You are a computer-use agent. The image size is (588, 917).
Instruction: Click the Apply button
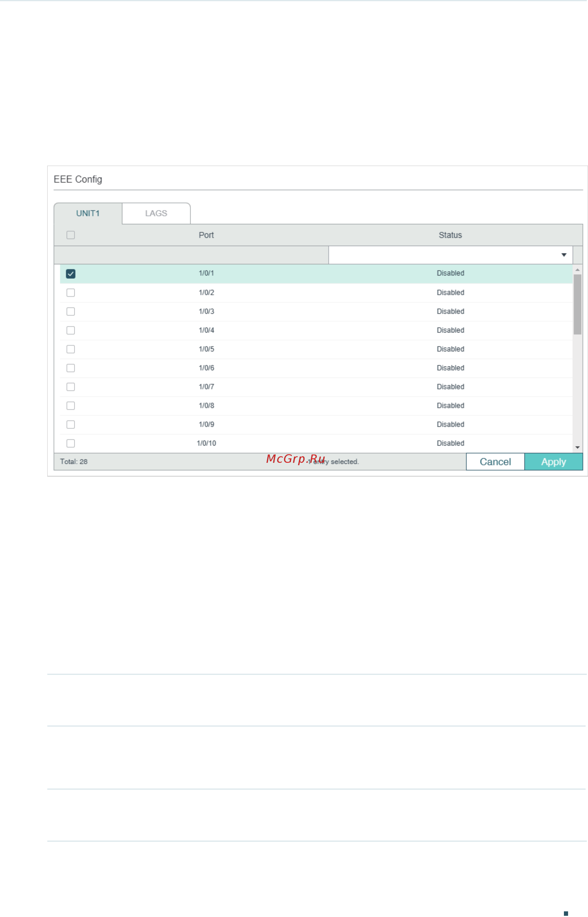pos(553,462)
